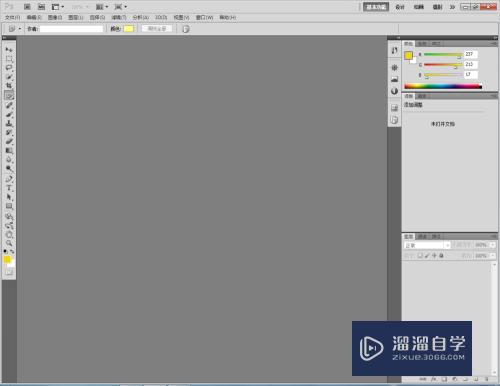Viewport: 500px width, 386px height.
Task: Click the color spectrum ramp in Color panel
Action: (443, 86)
